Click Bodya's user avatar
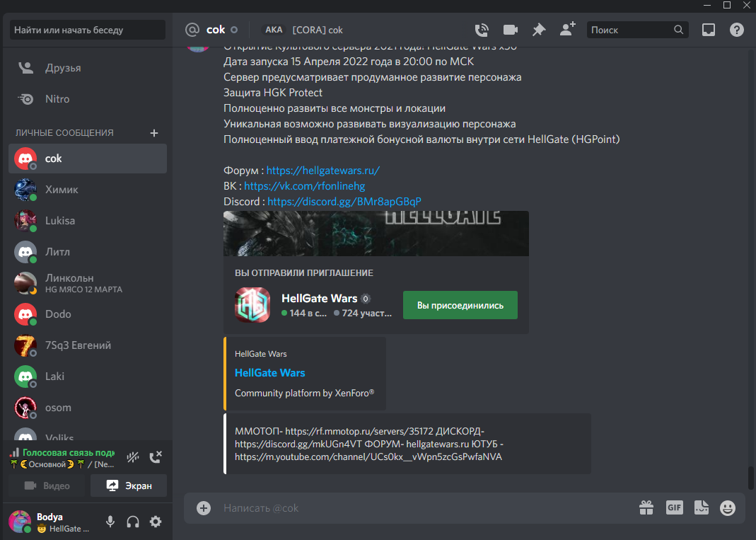This screenshot has height=540, width=756. pos(20,522)
